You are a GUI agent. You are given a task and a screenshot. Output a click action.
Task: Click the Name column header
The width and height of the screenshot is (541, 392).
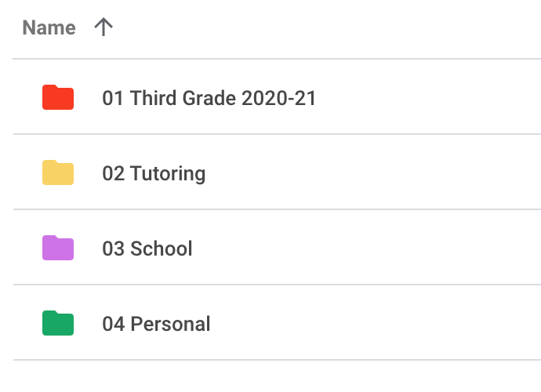[49, 28]
